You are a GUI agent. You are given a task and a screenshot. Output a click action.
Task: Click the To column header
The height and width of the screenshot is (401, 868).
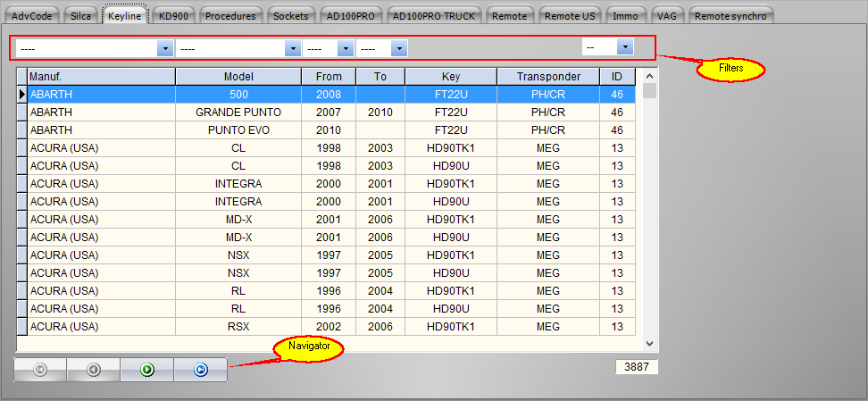tap(380, 77)
